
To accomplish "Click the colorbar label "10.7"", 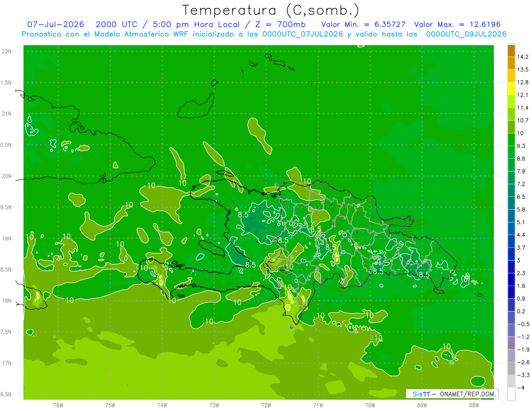I will [523, 121].
